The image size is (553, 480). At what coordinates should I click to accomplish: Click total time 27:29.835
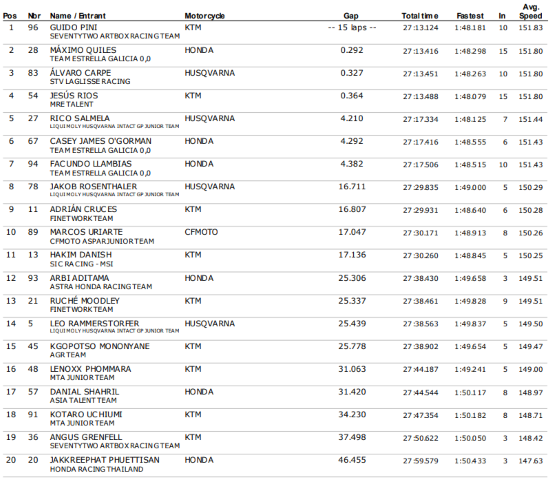tap(421, 187)
